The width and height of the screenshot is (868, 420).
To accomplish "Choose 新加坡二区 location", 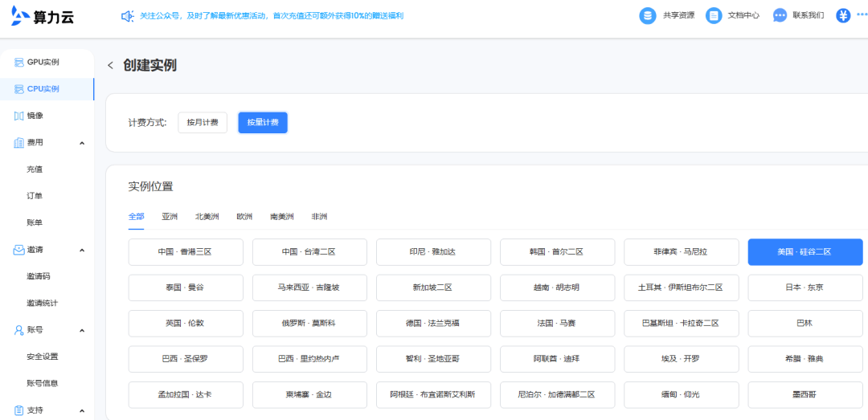I will click(x=433, y=287).
